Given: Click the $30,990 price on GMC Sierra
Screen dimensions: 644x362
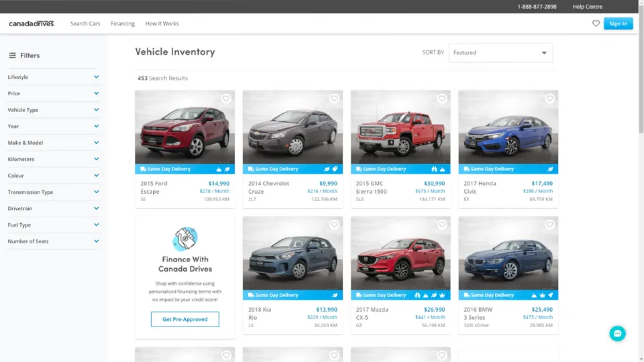Looking at the screenshot, I should tap(435, 184).
